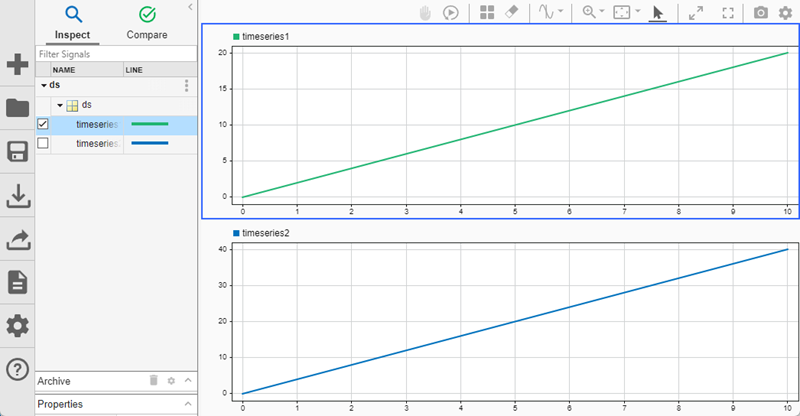Image resolution: width=800 pixels, height=416 pixels.
Task: Maximize the selected subplot with diagonal arrows
Action: pyautogui.click(x=696, y=13)
